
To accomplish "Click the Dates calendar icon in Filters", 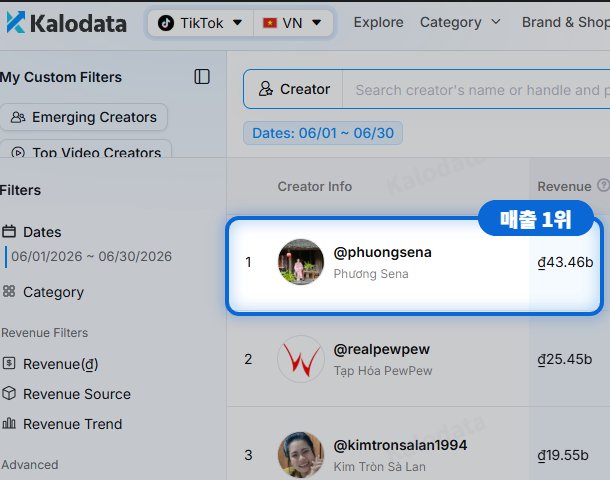I will 9,231.
